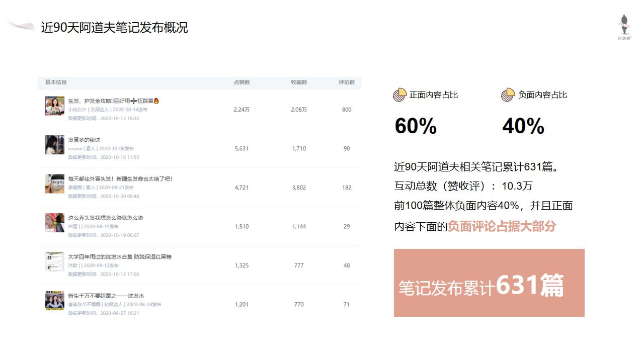Click author line rooew | 素人 | 2020-10-08发布
Viewport: 644px width, 362px height.
point(101,148)
